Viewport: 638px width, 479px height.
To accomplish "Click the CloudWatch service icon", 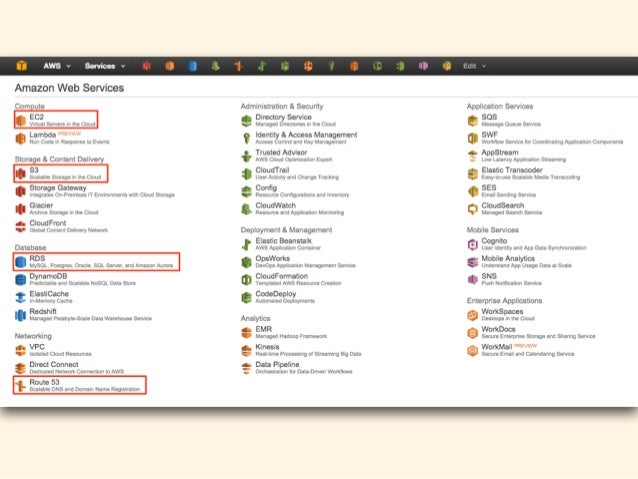I will coord(247,209).
